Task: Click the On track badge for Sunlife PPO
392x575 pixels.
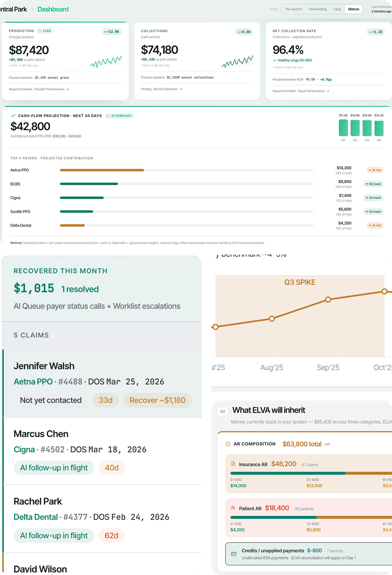Action: [x=373, y=212]
